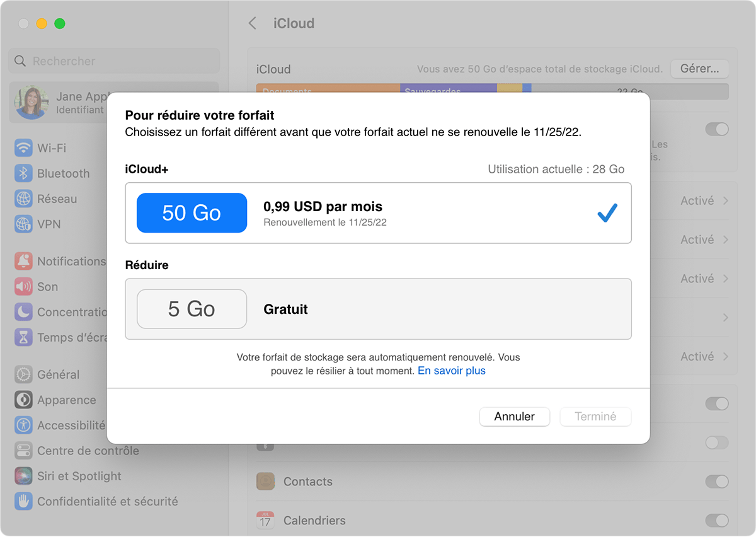
Task: Click the Wi-Fi icon in sidebar
Action: pyautogui.click(x=24, y=148)
